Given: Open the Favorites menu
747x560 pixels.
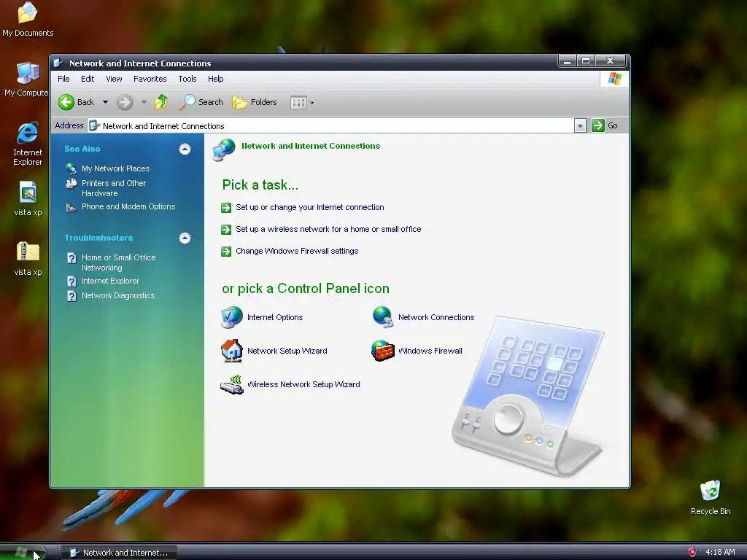Looking at the screenshot, I should (x=150, y=79).
